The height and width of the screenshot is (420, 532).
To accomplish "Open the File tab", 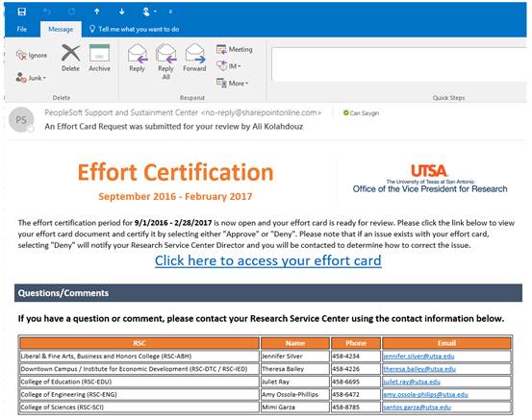I will (22, 29).
